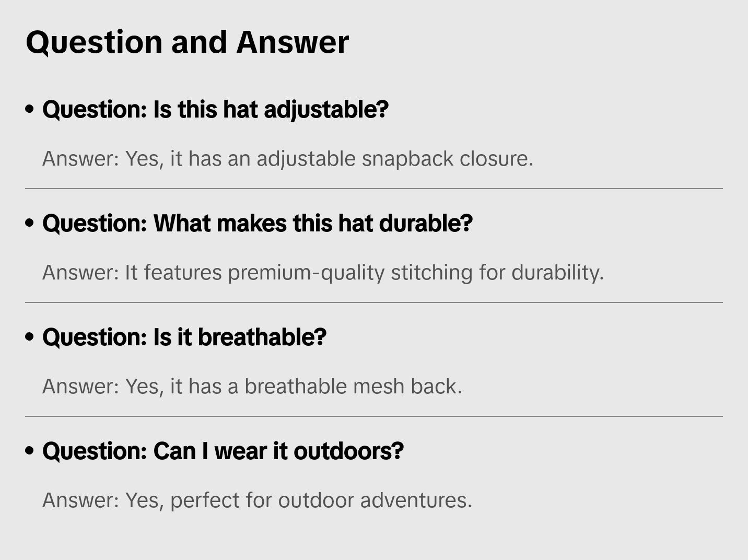This screenshot has width=748, height=560.
Task: Click the bullet before the adjustable question
Action: coord(30,110)
